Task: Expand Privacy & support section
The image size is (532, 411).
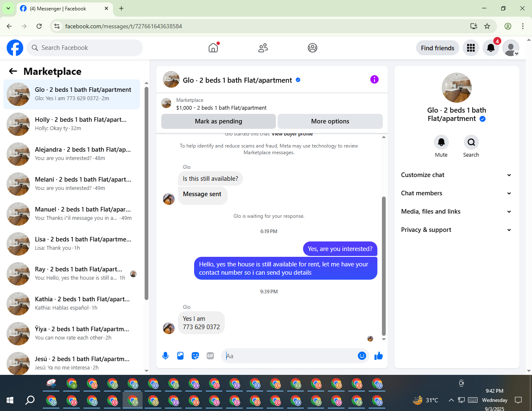Action: tap(456, 230)
